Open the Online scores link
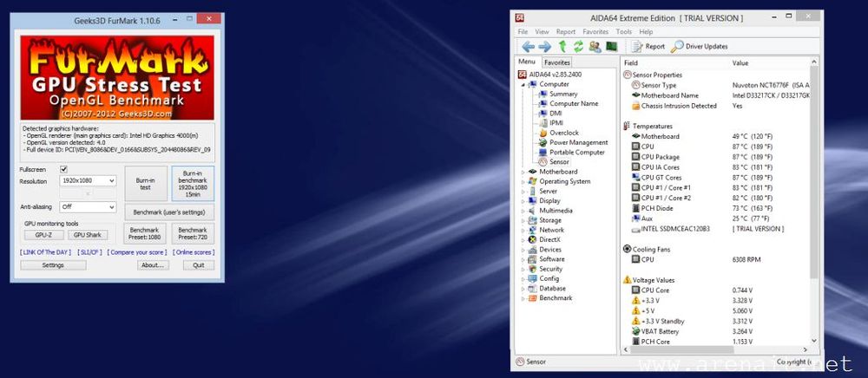This screenshot has height=378, width=868. coord(194,251)
